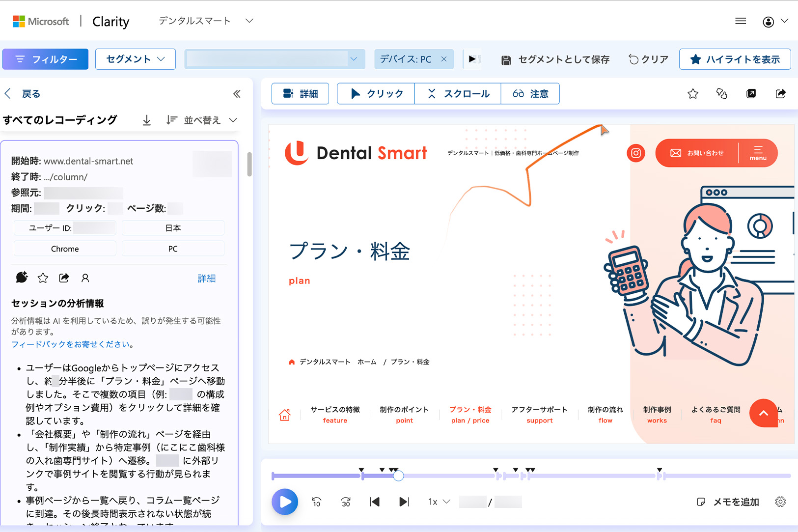Image resolution: width=798 pixels, height=532 pixels.
Task: Open the sort (並べ替え) dropdown
Action: coord(202,120)
